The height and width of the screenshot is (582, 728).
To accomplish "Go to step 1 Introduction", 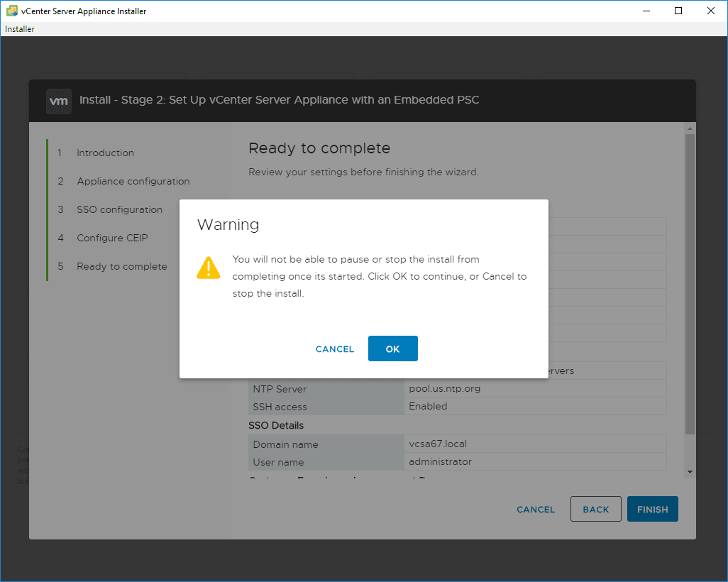I will point(106,153).
